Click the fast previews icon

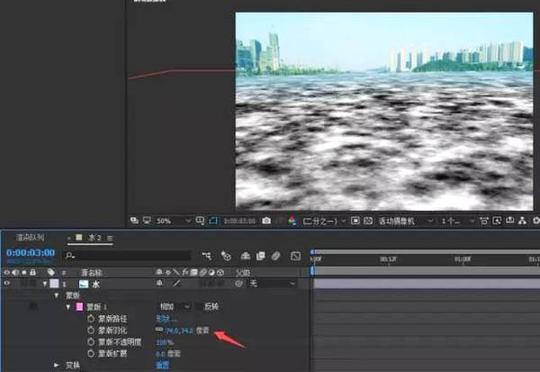coord(497,220)
